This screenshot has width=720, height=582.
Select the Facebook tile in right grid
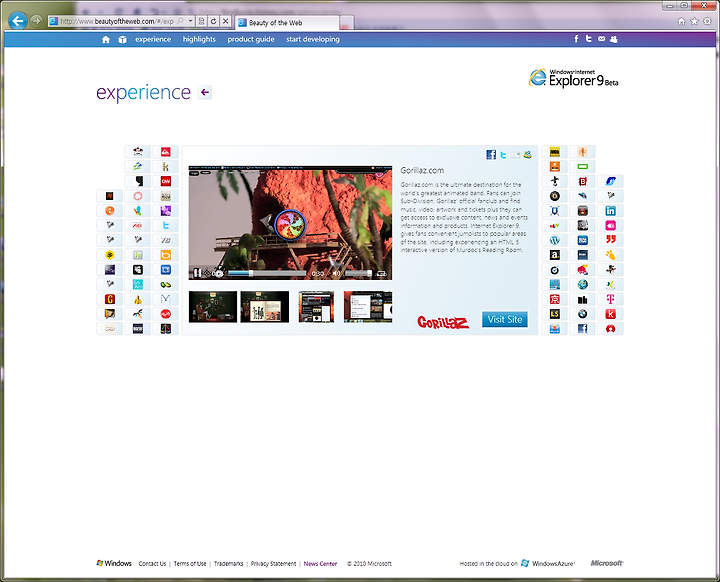583,329
